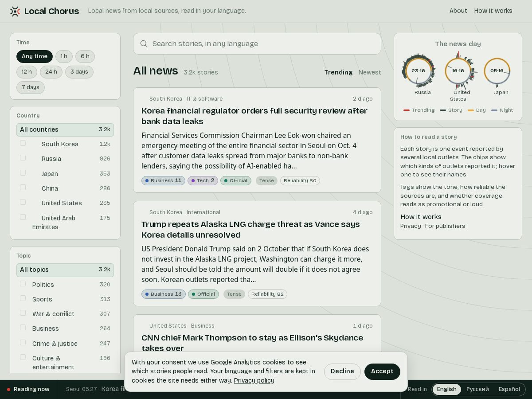Screen dimensions: 532x399
Task: Switch reading language to Español
Action: pos(509,389)
